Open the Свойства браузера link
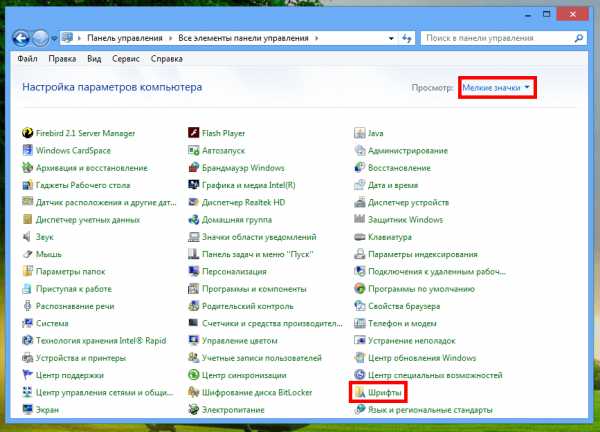The height and width of the screenshot is (432, 600). coord(404,306)
